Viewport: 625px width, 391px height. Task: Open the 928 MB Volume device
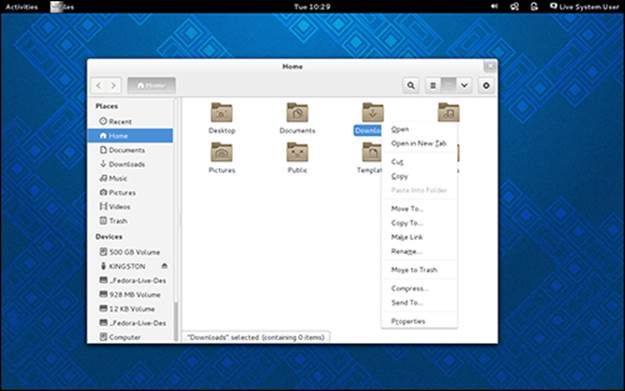[130, 295]
